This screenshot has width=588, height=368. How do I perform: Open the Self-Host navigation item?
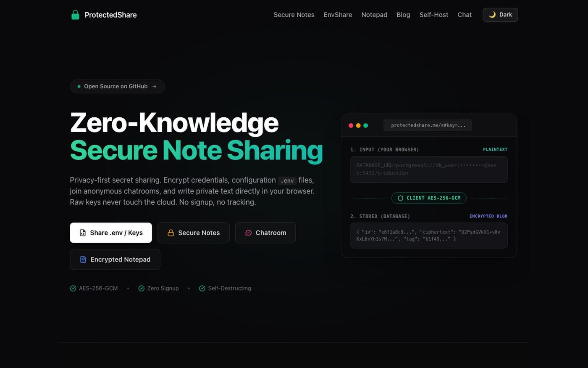point(434,15)
